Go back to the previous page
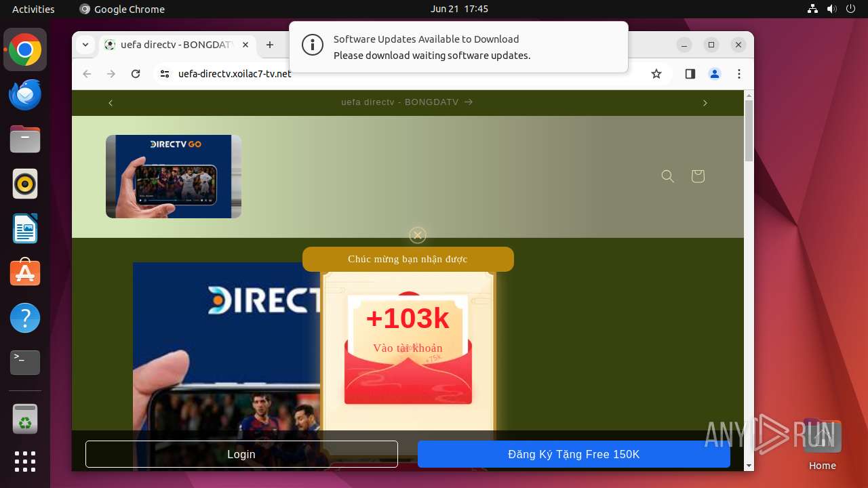Screen dimensions: 868x488 pyautogui.click(x=87, y=74)
